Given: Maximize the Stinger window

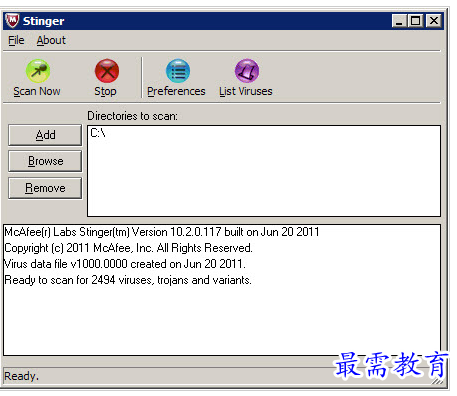Looking at the screenshot, I should click(x=415, y=21).
